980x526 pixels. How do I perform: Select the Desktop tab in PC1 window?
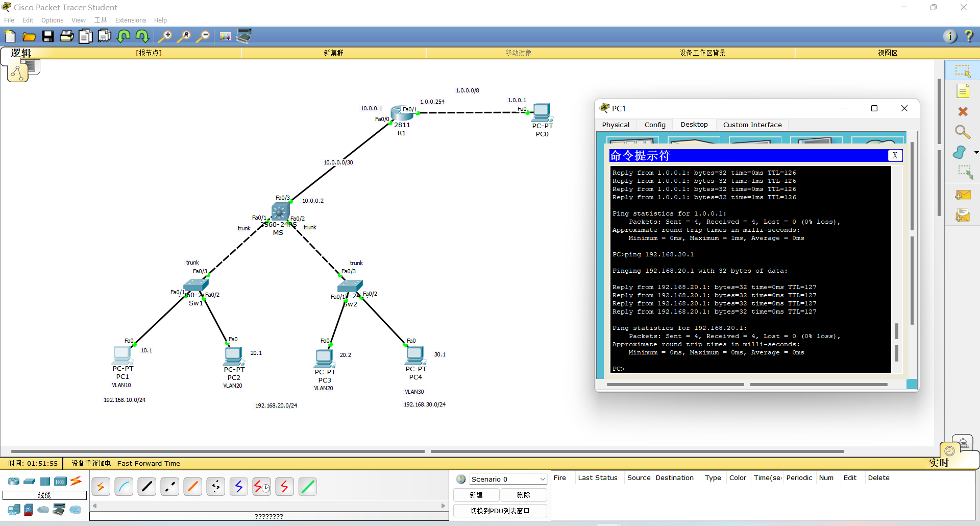[x=694, y=125]
